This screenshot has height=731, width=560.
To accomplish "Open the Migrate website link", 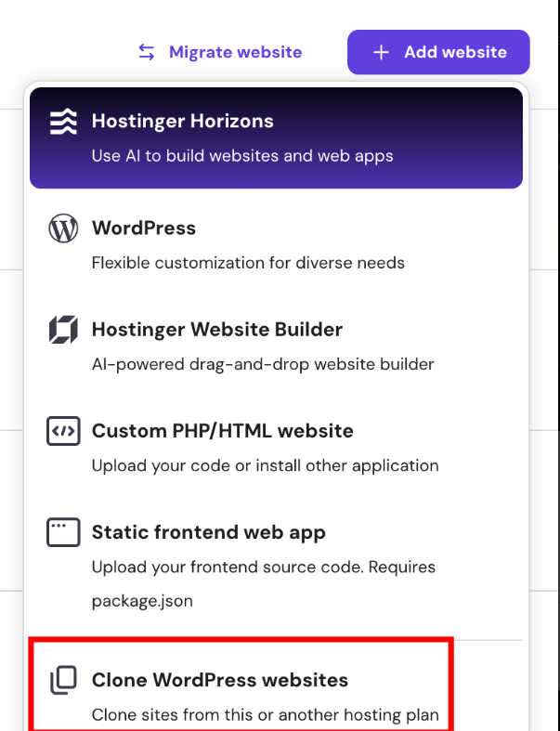I will coord(220,52).
